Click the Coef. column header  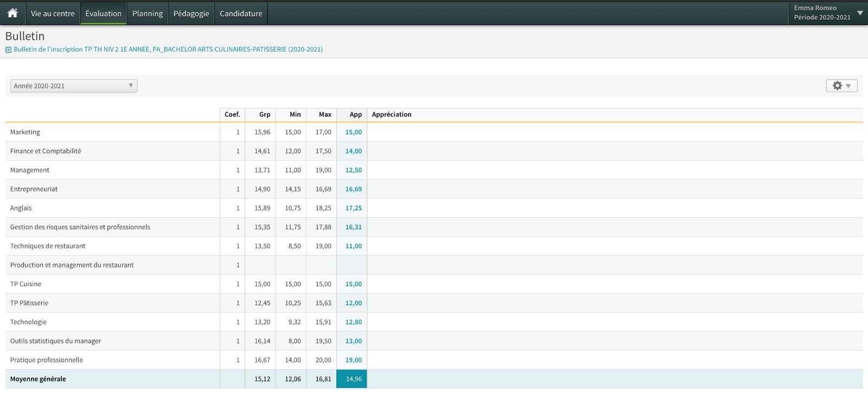(x=232, y=115)
